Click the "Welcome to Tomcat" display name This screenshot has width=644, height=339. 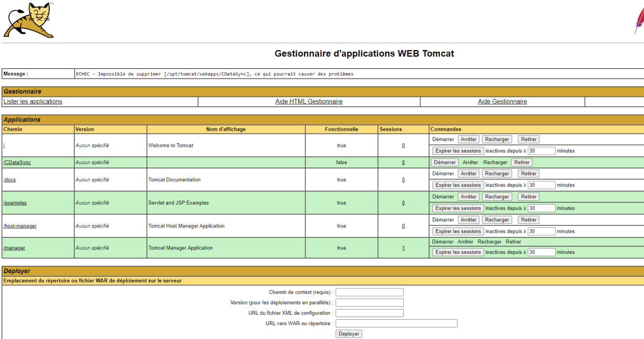tap(171, 146)
